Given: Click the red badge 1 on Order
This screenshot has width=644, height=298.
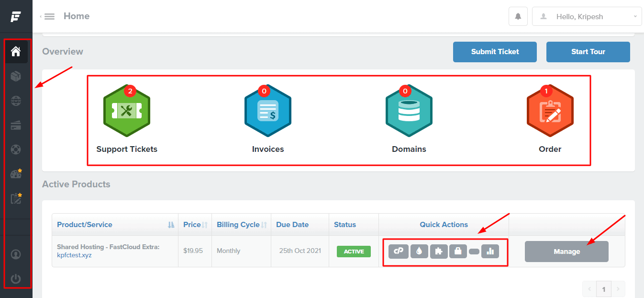Looking at the screenshot, I should [546, 90].
